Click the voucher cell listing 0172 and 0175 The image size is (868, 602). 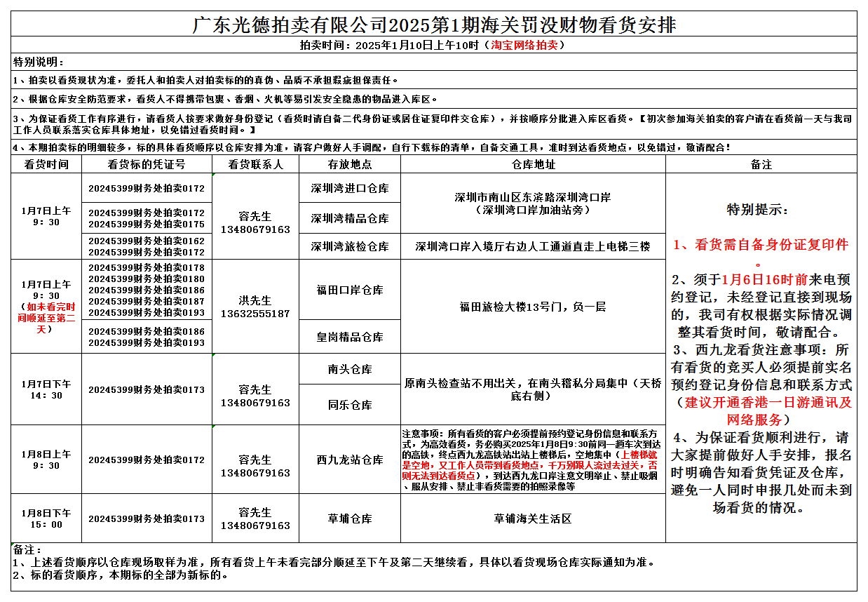147,218
